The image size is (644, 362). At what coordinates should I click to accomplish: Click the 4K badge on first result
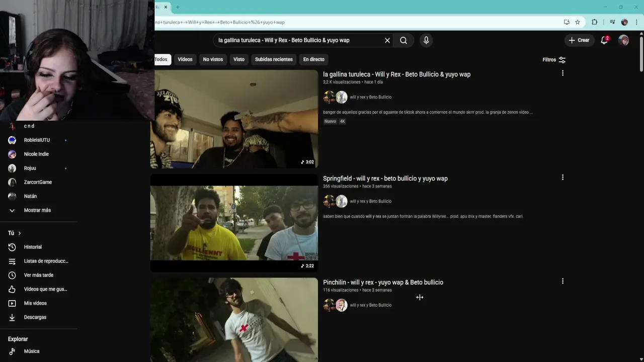[343, 121]
